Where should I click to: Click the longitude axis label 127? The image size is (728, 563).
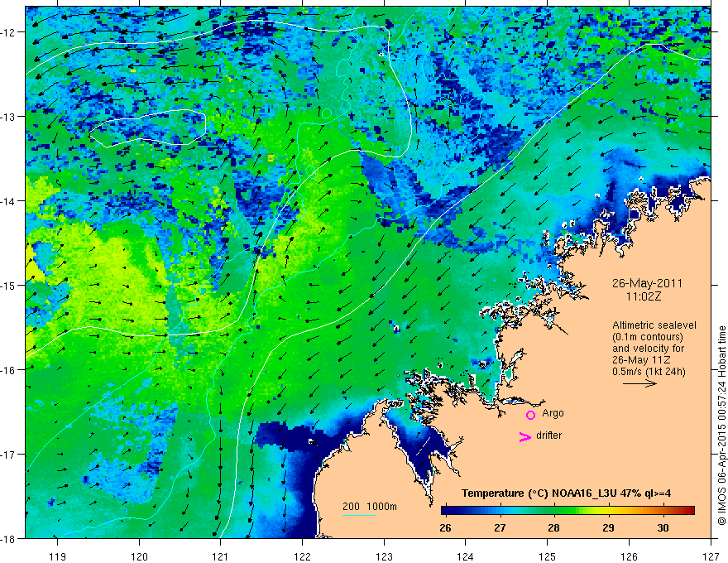tap(711, 556)
